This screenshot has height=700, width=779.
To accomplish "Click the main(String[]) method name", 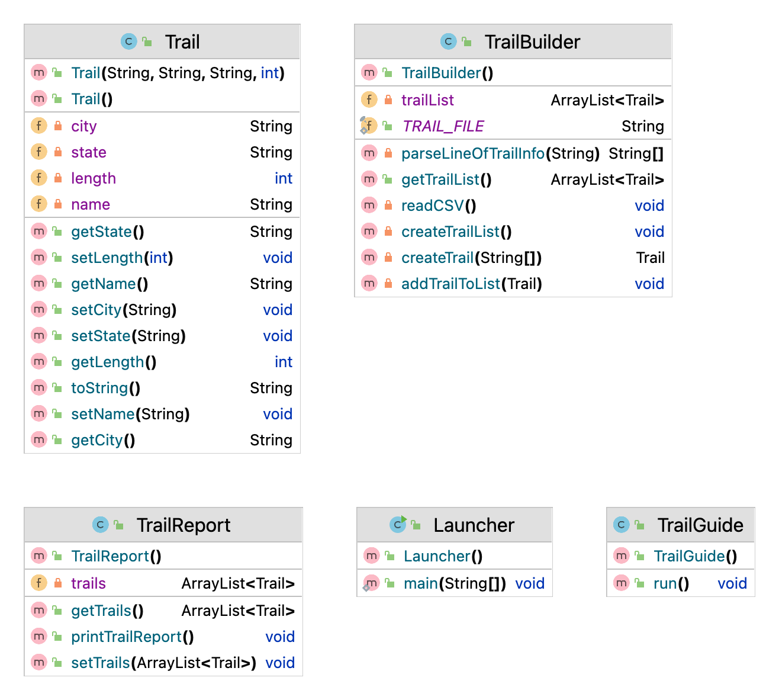I will 455,583.
